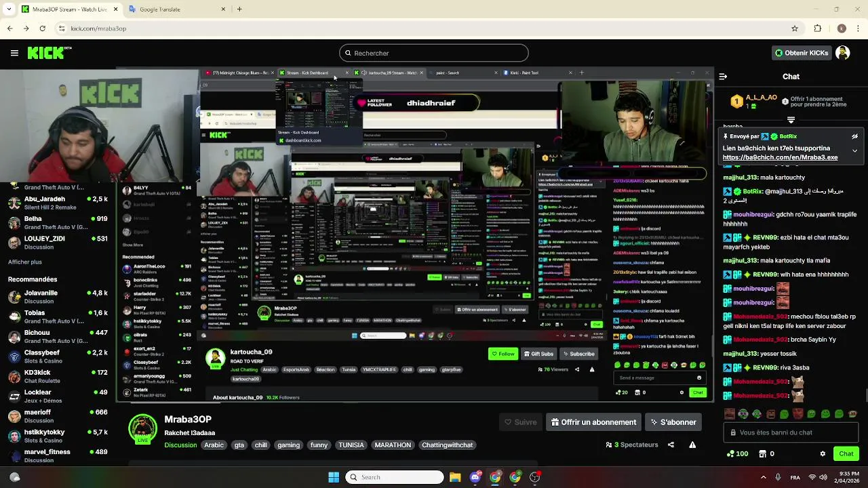This screenshot has height=488, width=868.
Task: Hide the pinned BotRix message
Action: click(854, 136)
